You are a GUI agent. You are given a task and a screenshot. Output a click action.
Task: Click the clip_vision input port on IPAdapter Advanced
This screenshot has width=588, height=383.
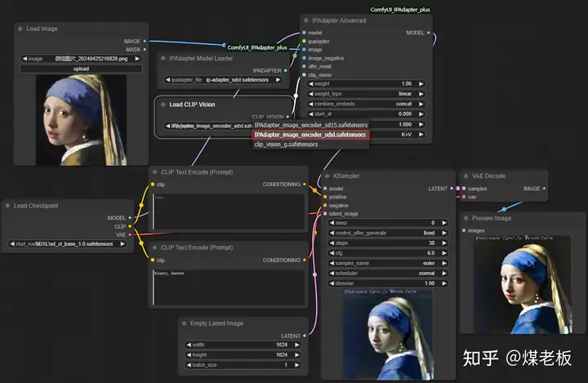(304, 75)
